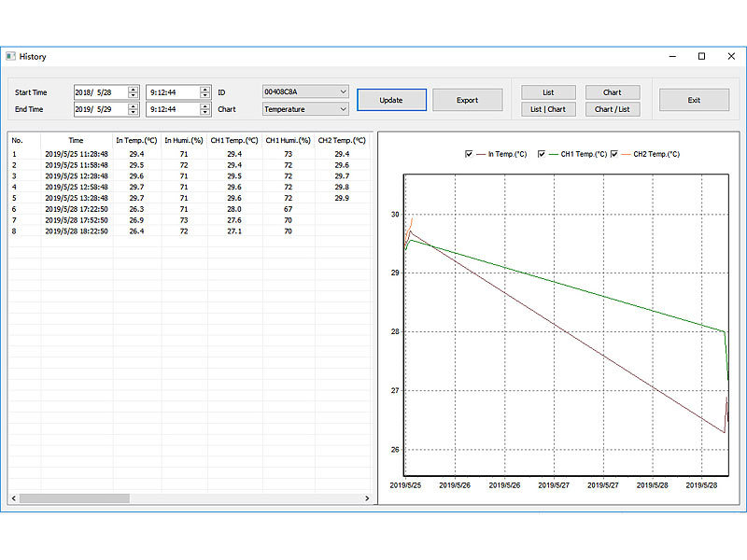747x560 pixels.
Task: Toggle the In Temp.(°C) series checkbox
Action: (x=469, y=154)
